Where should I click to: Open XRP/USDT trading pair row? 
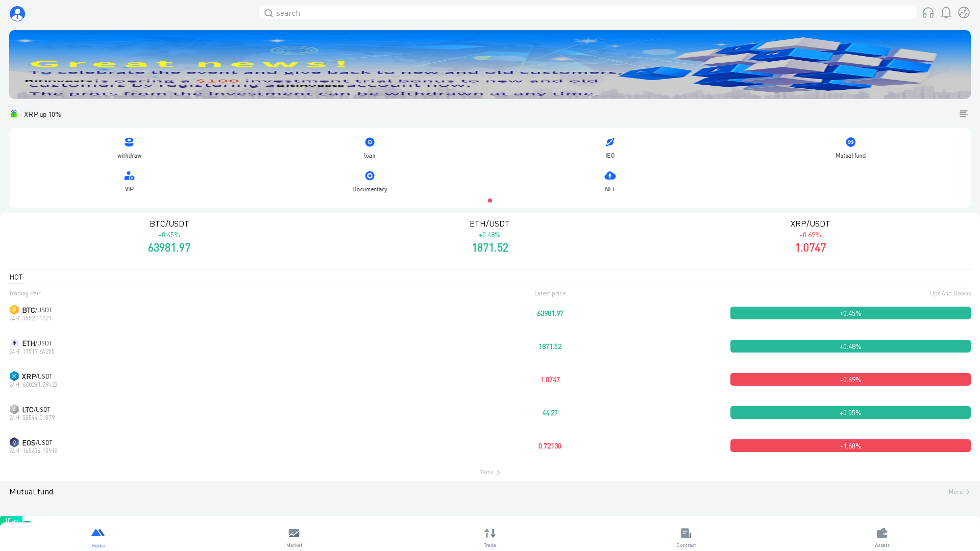pyautogui.click(x=490, y=380)
